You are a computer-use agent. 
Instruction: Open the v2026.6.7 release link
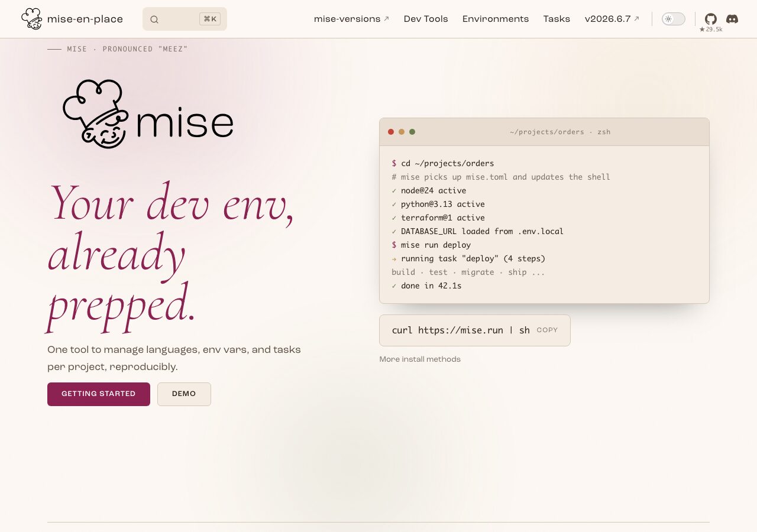pyautogui.click(x=612, y=19)
